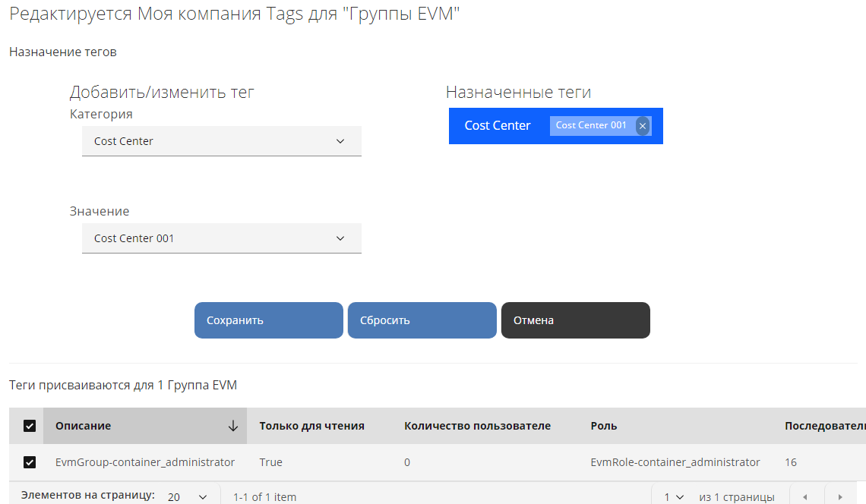
Task: Open the page number dropdown
Action: coord(673,497)
